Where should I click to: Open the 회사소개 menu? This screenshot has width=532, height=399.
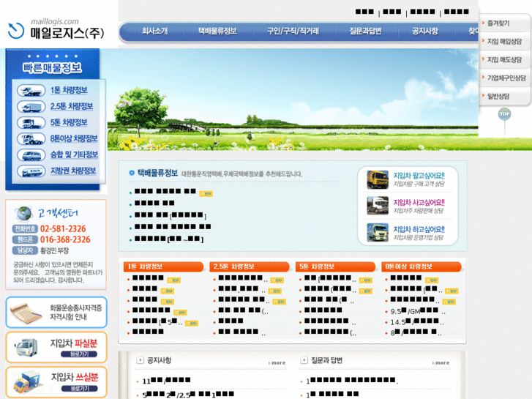[154, 31]
